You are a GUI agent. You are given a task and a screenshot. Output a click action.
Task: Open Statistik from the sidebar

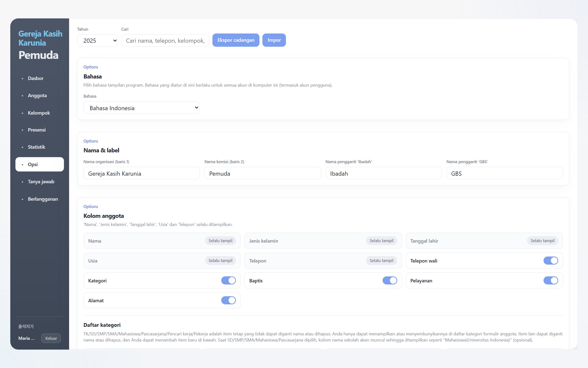40,147
